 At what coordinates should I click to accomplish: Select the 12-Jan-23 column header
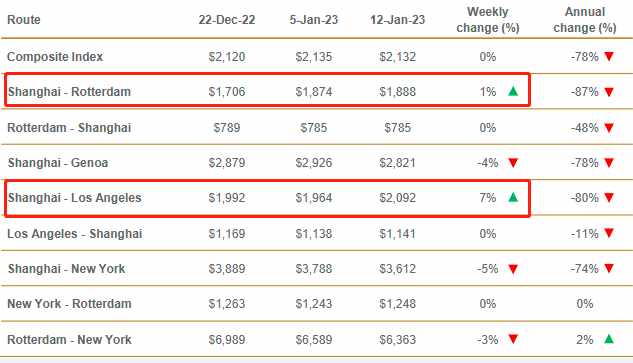(398, 20)
